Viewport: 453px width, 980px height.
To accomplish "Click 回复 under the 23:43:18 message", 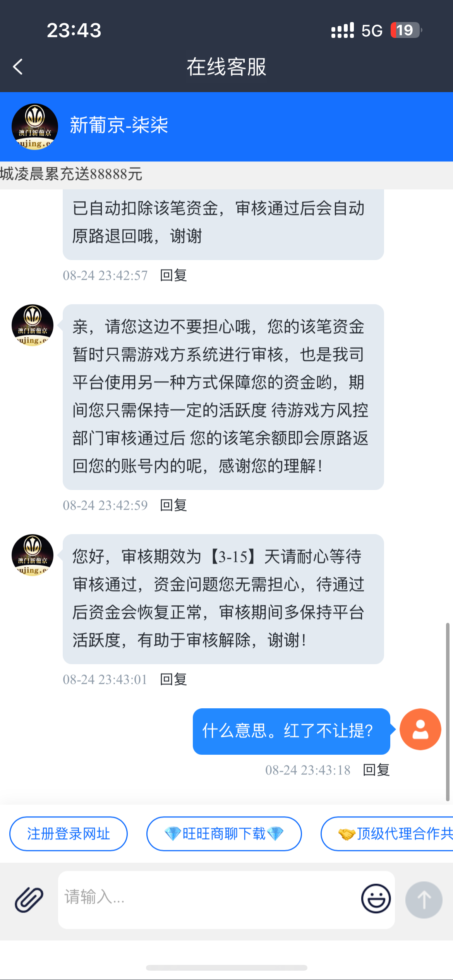I will (x=376, y=770).
